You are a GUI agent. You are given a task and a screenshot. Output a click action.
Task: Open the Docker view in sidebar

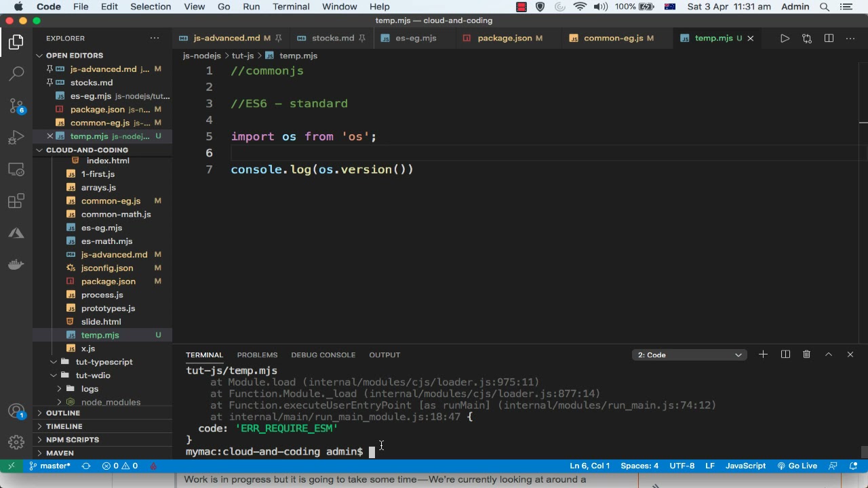tap(16, 265)
